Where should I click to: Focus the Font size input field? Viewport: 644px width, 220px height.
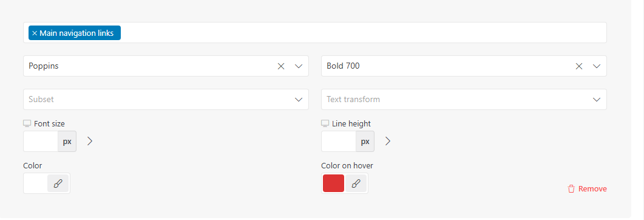[41, 142]
